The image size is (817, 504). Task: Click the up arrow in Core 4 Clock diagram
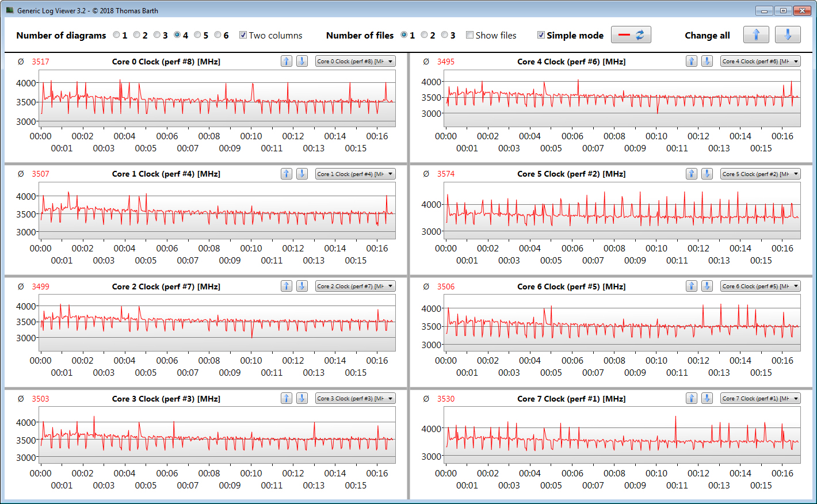point(692,61)
